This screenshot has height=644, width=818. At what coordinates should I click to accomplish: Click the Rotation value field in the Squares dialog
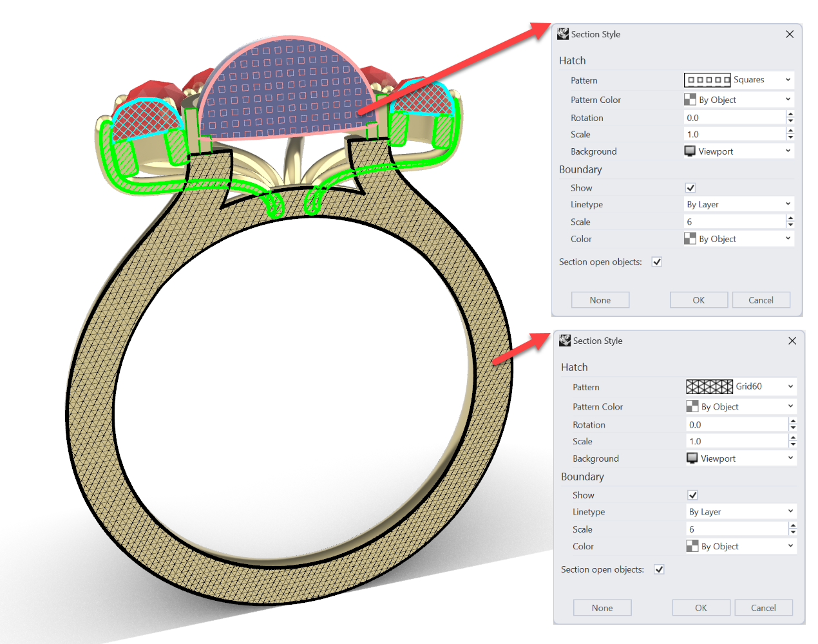tap(734, 118)
